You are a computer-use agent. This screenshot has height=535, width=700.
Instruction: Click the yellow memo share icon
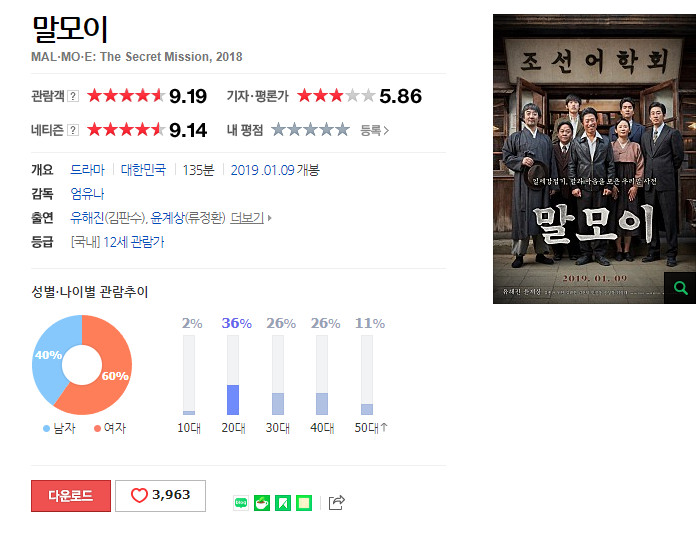[304, 503]
